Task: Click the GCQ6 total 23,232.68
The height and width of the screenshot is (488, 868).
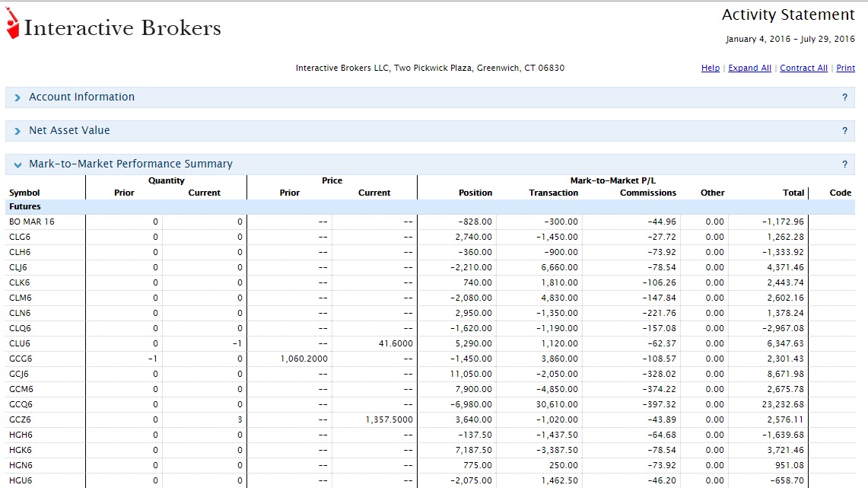Action: (x=783, y=404)
